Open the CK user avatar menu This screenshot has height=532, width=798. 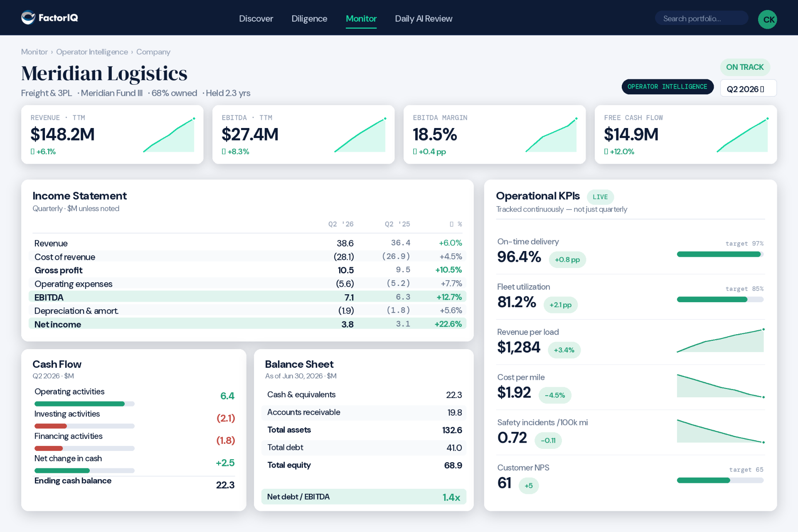point(767,19)
